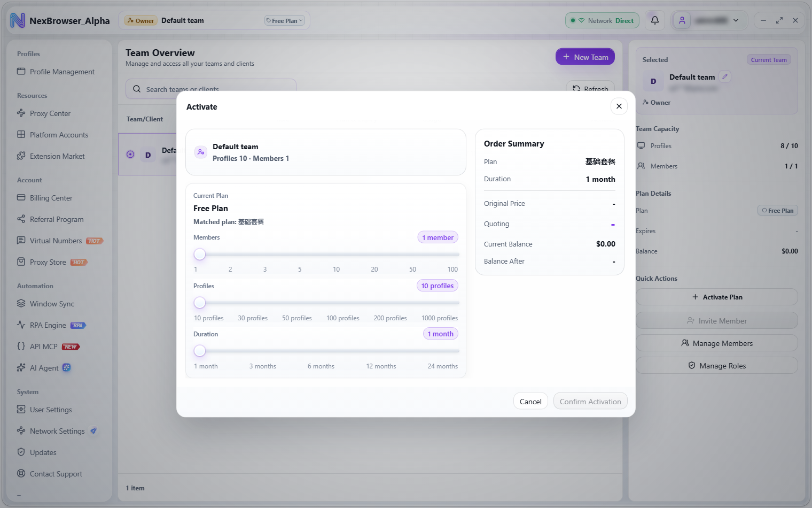Select 12 months tick on Duration slider
The height and width of the screenshot is (508, 812).
[x=381, y=366]
